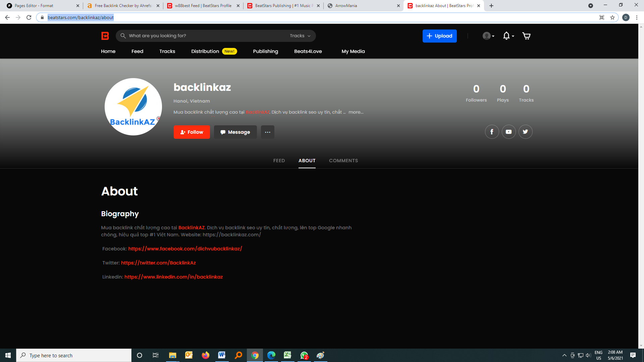644x362 pixels.
Task: Click the Windows taskbar search box
Action: coord(74,355)
